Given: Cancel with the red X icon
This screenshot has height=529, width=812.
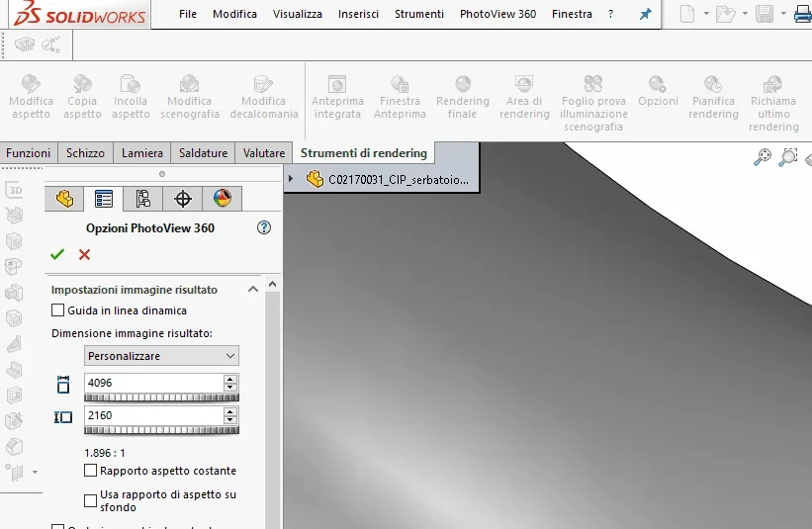Looking at the screenshot, I should coord(84,254).
